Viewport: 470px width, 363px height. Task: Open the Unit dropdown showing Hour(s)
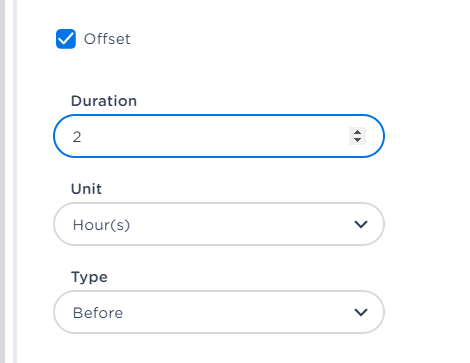click(x=219, y=224)
